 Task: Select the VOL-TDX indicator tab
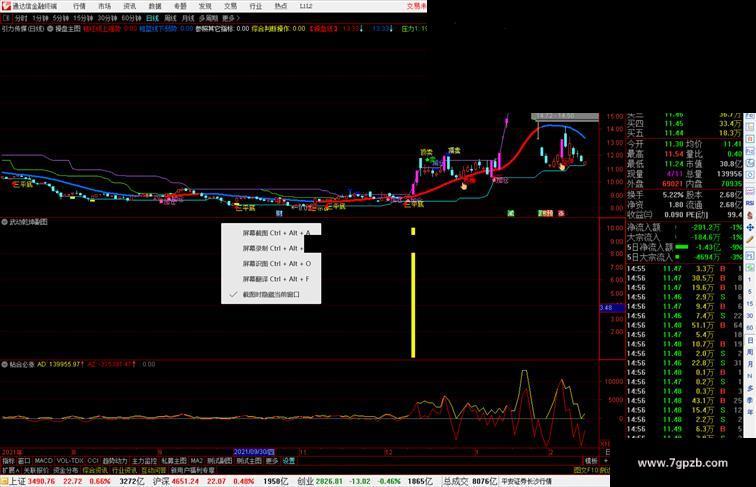pos(70,461)
